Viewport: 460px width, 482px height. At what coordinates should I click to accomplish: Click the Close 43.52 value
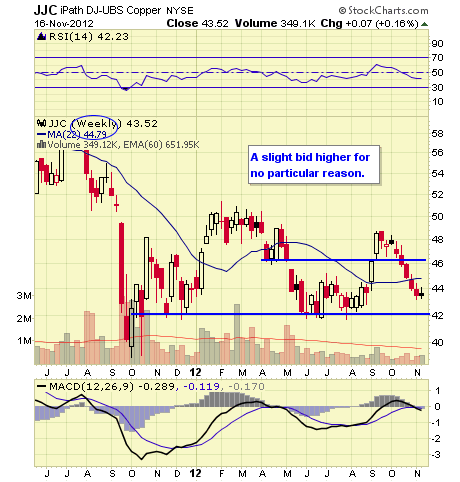(197, 23)
